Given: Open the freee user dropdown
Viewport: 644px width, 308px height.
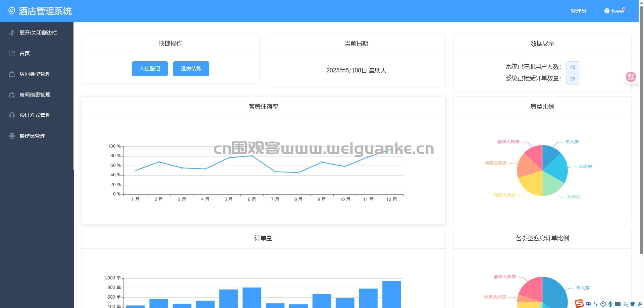Looking at the screenshot, I should point(617,11).
